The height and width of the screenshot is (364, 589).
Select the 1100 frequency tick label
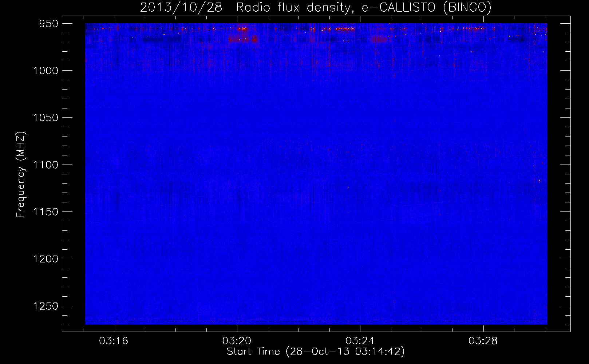(x=46, y=165)
